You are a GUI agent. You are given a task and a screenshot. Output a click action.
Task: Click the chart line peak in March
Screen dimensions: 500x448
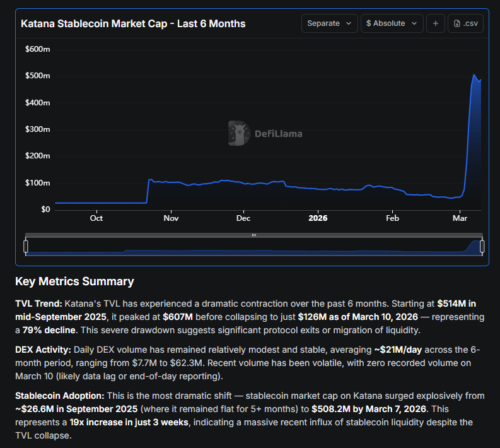pos(474,75)
